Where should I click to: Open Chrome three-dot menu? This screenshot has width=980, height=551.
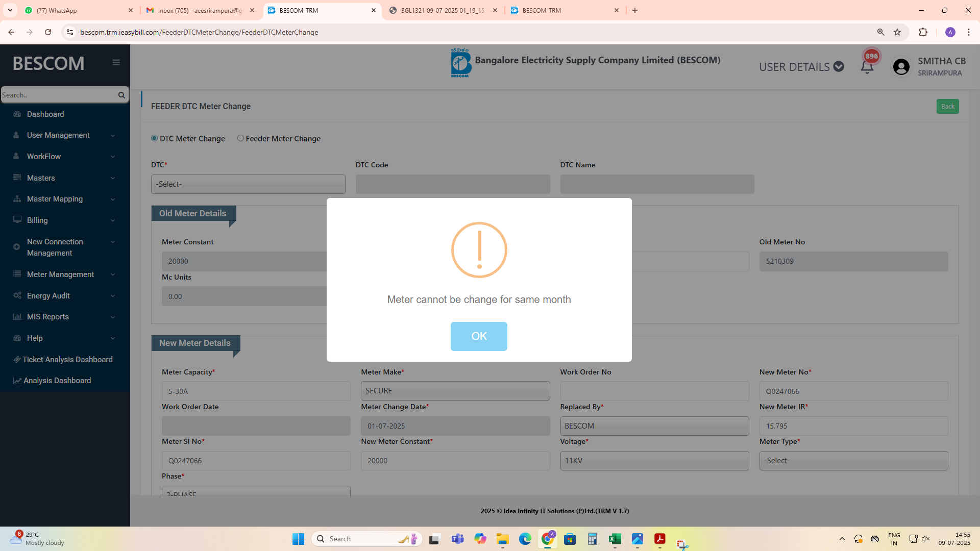[968, 32]
